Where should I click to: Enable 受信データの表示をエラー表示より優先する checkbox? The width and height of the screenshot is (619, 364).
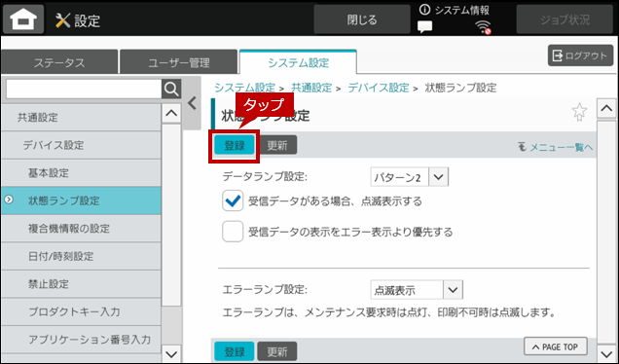[233, 232]
